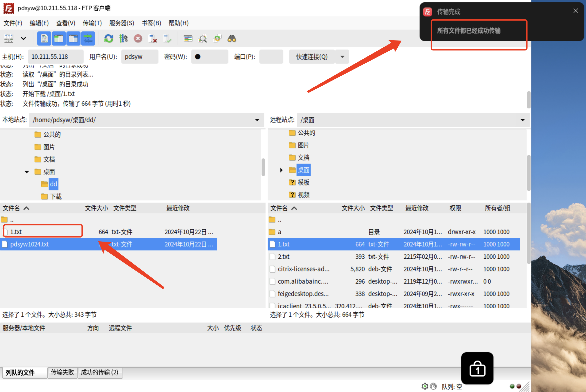Toggle the message log display

coord(44,38)
